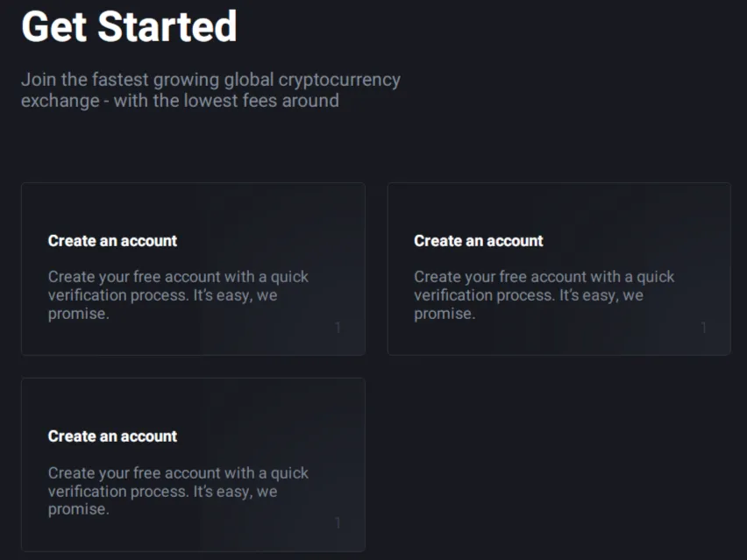Open the top-right Create an account title
This screenshot has height=560, width=747.
479,241
